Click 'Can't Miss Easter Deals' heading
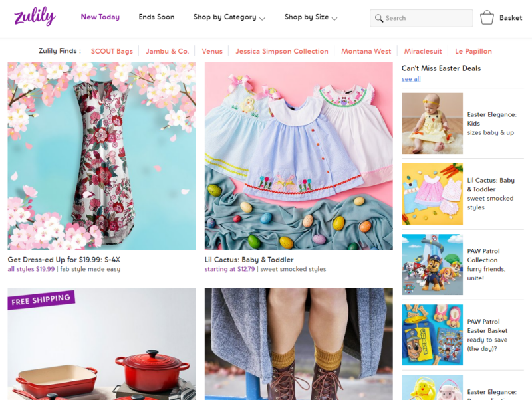The height and width of the screenshot is (400, 532). click(441, 68)
